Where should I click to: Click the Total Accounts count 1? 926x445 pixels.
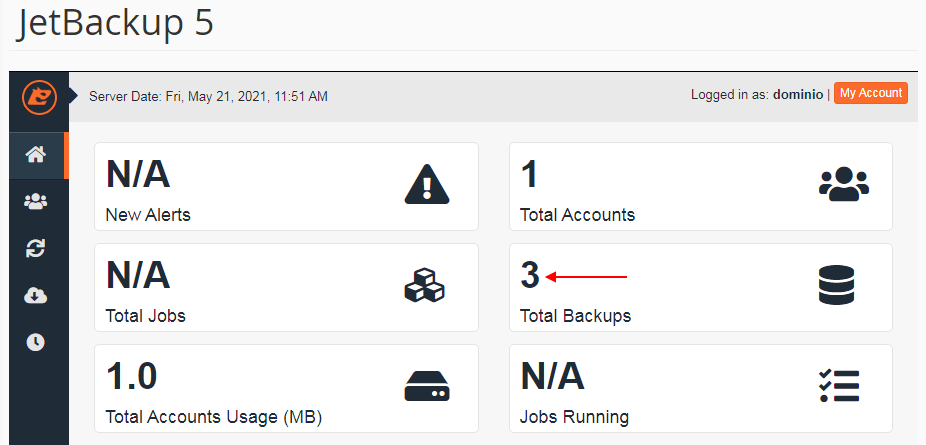click(x=529, y=175)
